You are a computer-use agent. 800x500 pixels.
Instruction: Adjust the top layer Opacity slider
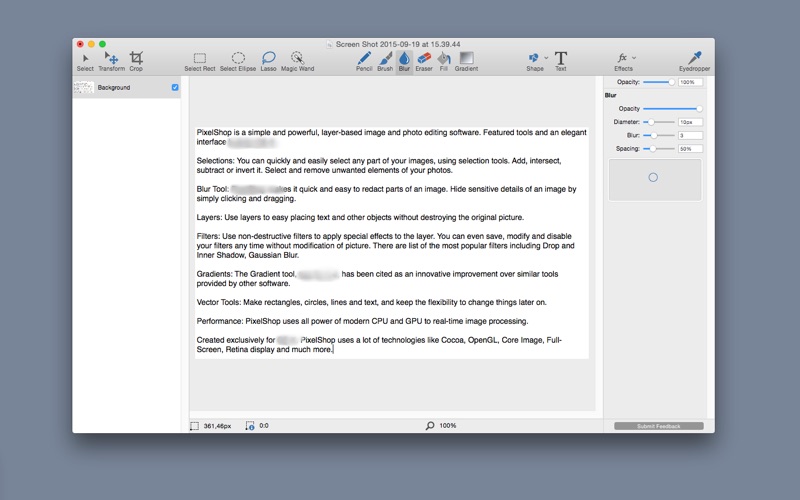click(x=659, y=82)
